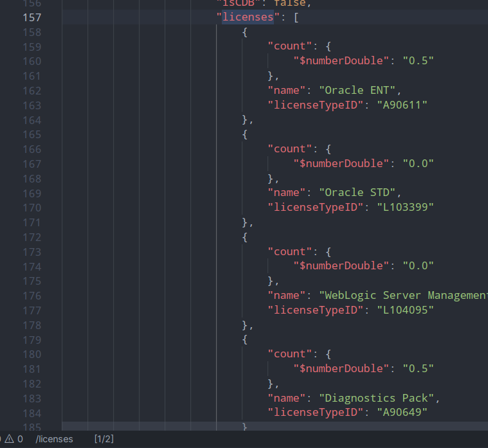
Task: Click "0.5" numberDouble value on line 160
Action: tap(418, 60)
